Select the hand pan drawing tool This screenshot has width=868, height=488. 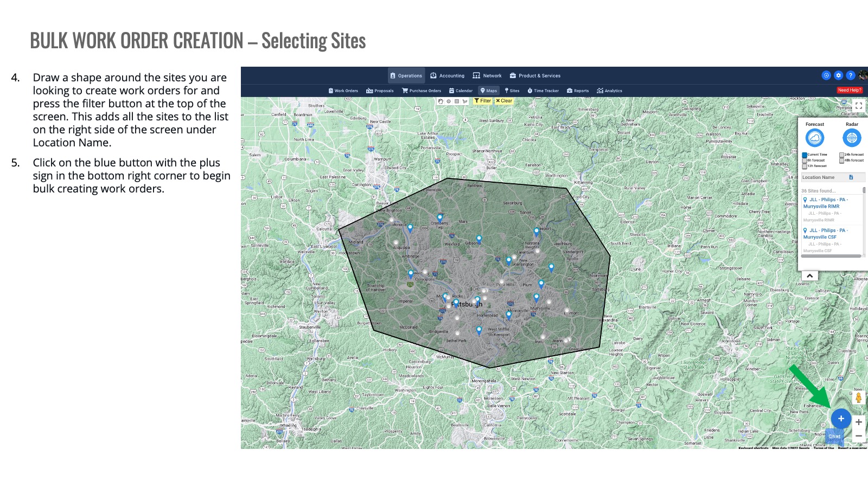click(441, 101)
